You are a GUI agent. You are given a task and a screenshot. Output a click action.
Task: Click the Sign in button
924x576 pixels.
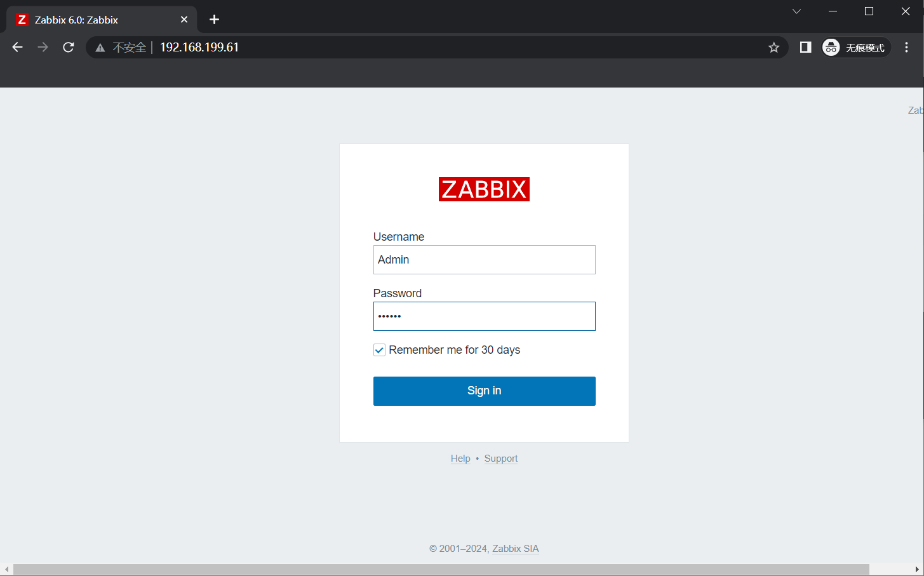click(x=484, y=391)
